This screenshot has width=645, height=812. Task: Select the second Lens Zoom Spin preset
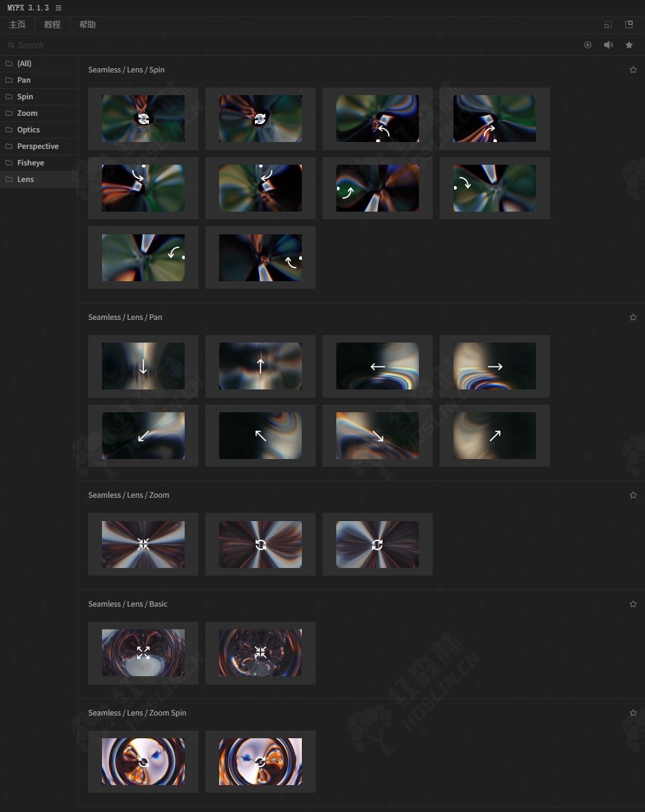[260, 762]
